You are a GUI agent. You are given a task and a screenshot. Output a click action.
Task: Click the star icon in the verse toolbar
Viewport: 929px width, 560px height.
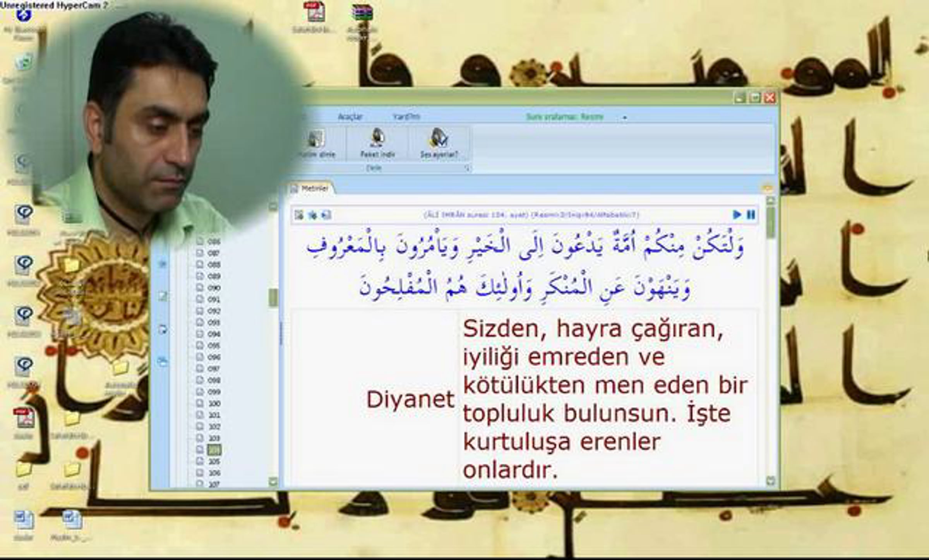pyautogui.click(x=312, y=215)
